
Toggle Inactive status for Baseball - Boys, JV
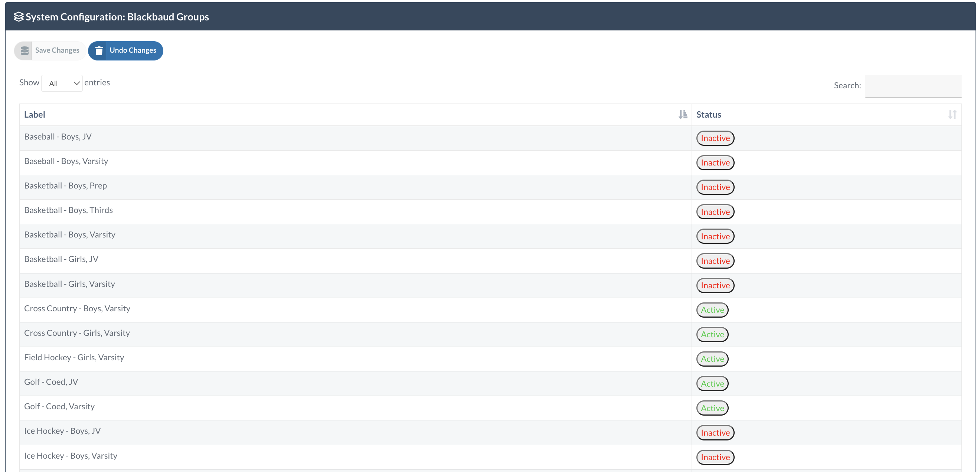(715, 138)
